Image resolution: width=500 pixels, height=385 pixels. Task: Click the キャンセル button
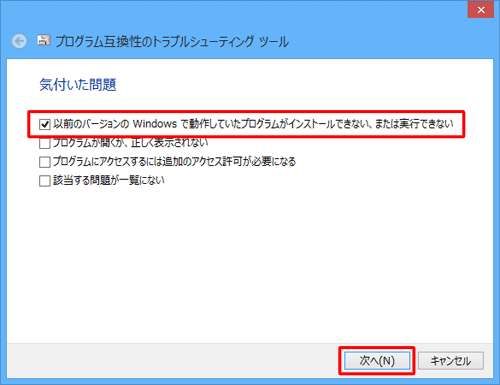pos(451,361)
